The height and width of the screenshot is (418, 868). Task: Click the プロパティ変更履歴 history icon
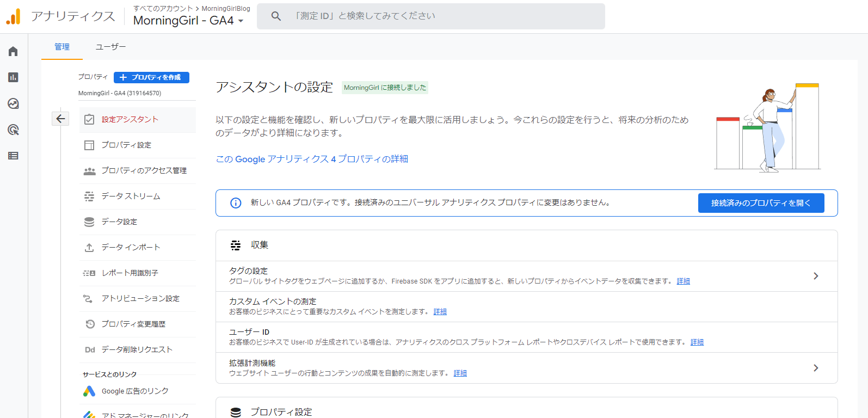tap(90, 324)
